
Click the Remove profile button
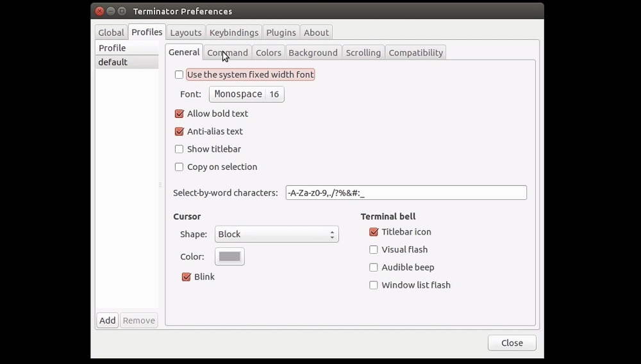pyautogui.click(x=139, y=320)
